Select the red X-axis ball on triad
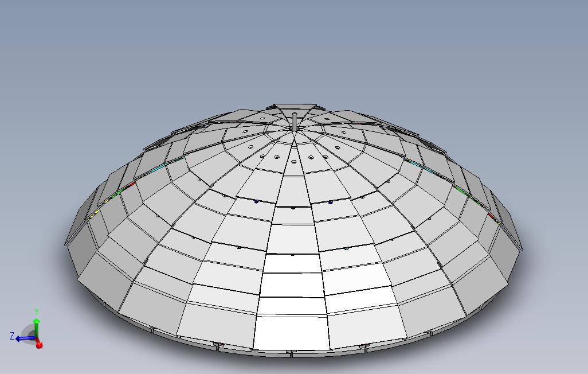 pos(40,344)
